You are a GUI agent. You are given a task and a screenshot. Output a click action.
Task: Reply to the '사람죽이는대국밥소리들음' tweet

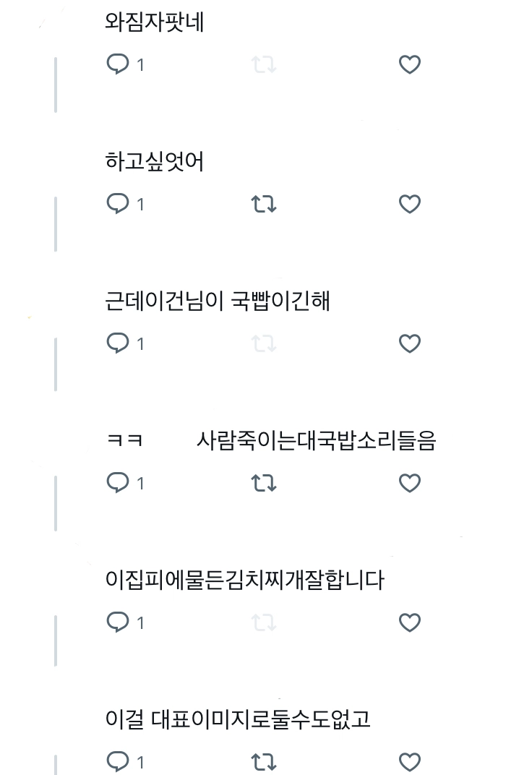coord(118,482)
